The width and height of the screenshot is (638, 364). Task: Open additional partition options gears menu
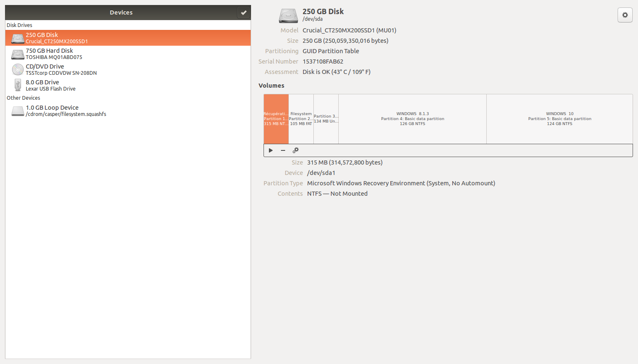click(296, 150)
